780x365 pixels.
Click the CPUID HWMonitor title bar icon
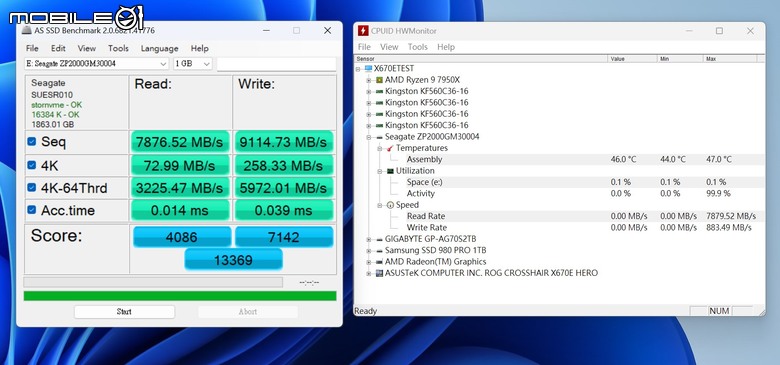point(363,31)
